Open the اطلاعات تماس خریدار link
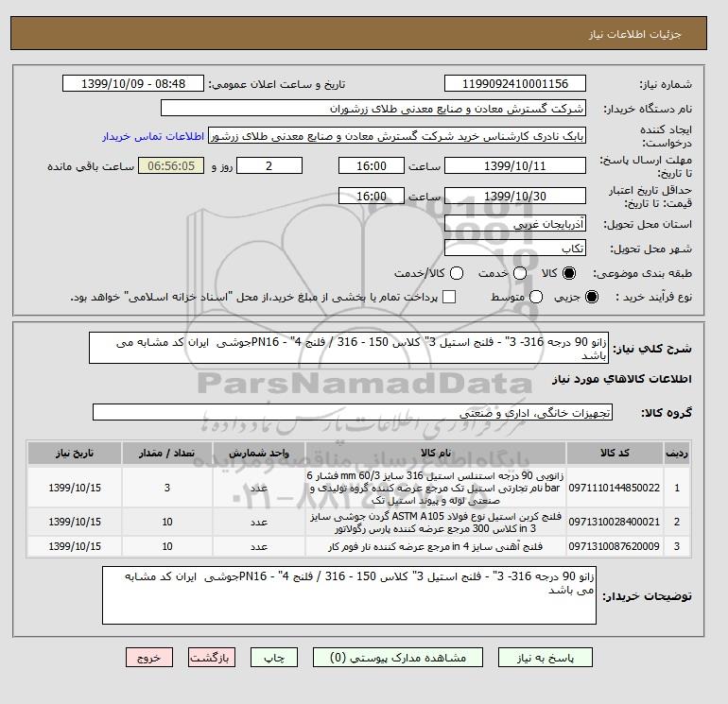Viewport: 728px width, 704px height. click(153, 136)
